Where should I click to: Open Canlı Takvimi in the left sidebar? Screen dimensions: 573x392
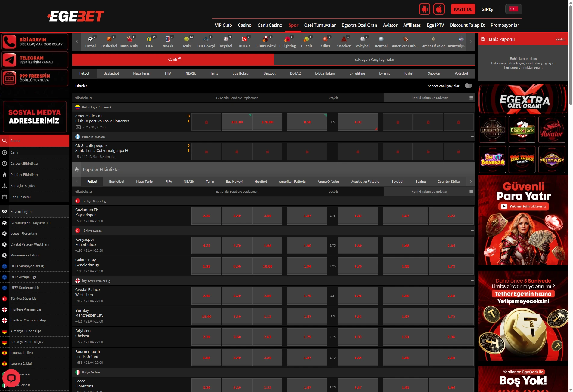coord(35,197)
